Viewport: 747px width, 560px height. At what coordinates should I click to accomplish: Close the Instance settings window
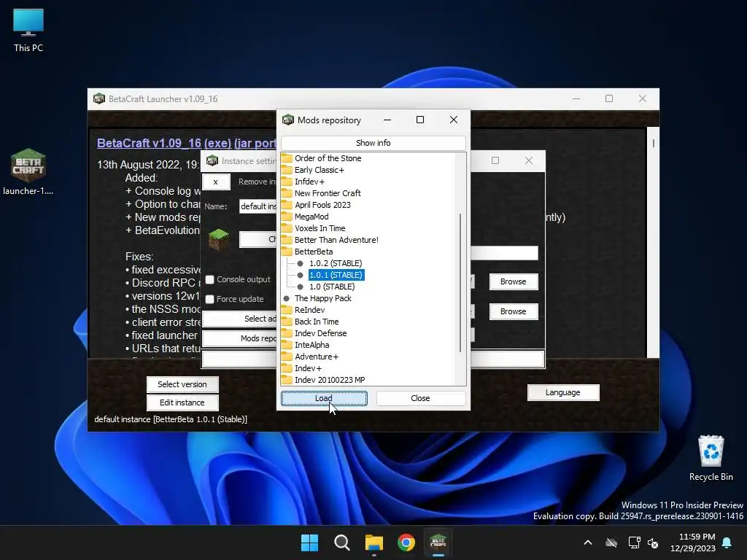(x=529, y=160)
